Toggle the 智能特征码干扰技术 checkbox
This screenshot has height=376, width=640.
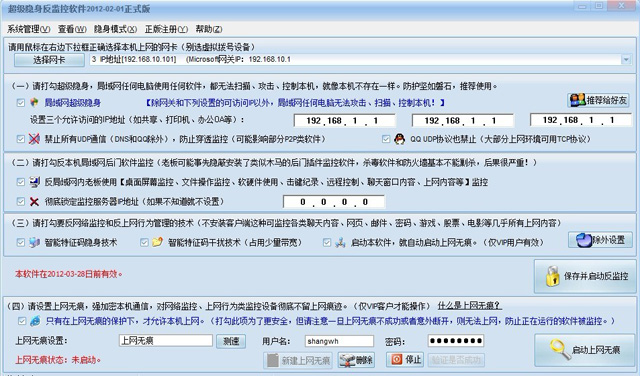144,243
